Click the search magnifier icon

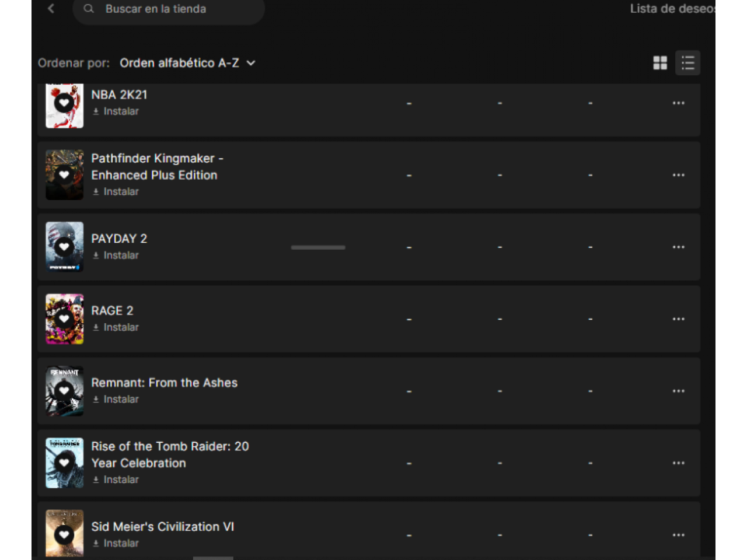coord(89,9)
